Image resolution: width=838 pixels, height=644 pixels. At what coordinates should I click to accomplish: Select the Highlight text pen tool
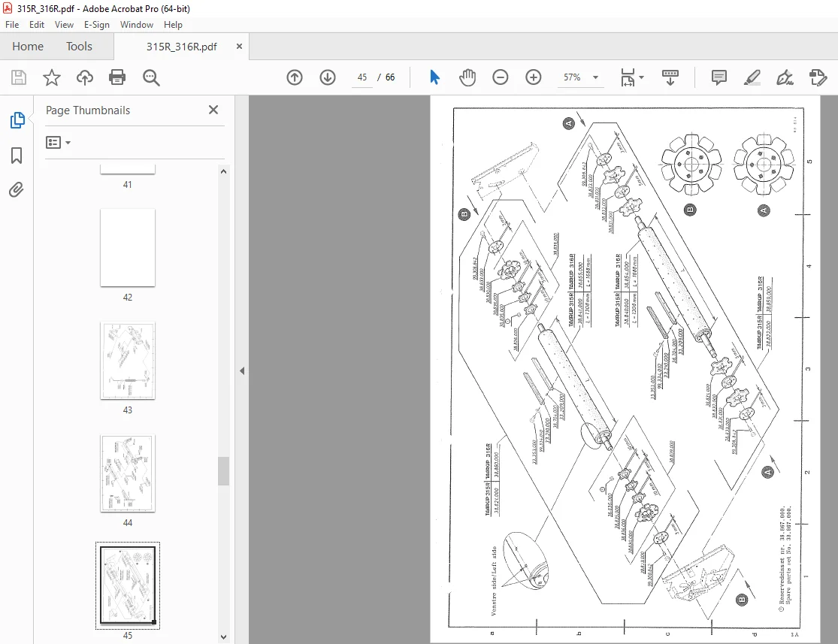click(752, 77)
